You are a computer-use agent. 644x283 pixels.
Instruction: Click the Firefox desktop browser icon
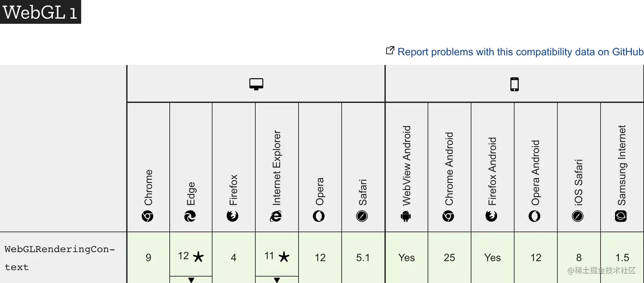point(233,216)
